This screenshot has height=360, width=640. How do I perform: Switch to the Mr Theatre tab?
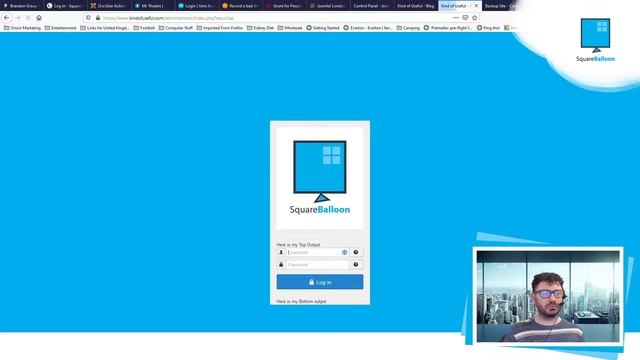(x=152, y=6)
